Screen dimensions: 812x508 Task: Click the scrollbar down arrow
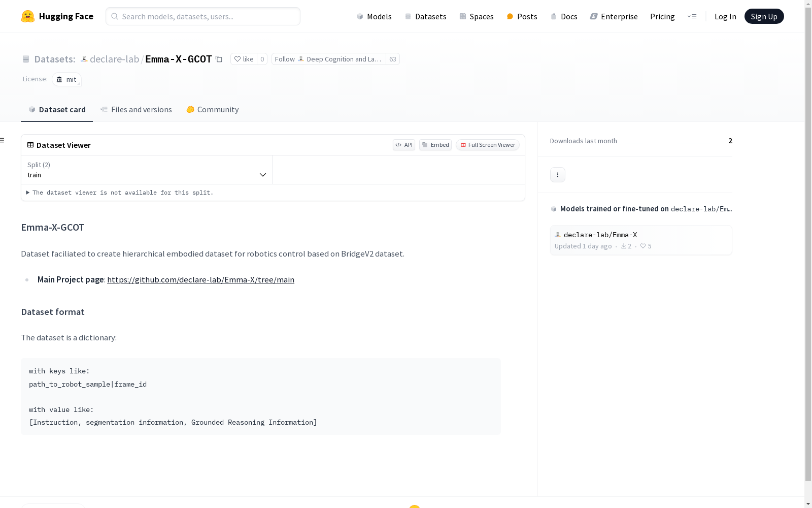tap(808, 503)
